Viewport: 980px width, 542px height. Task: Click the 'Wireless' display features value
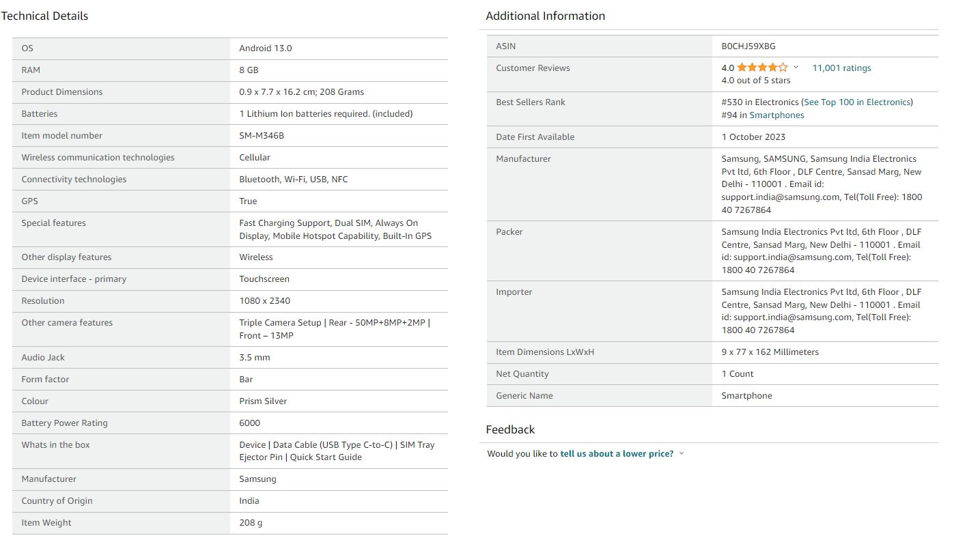pos(256,257)
